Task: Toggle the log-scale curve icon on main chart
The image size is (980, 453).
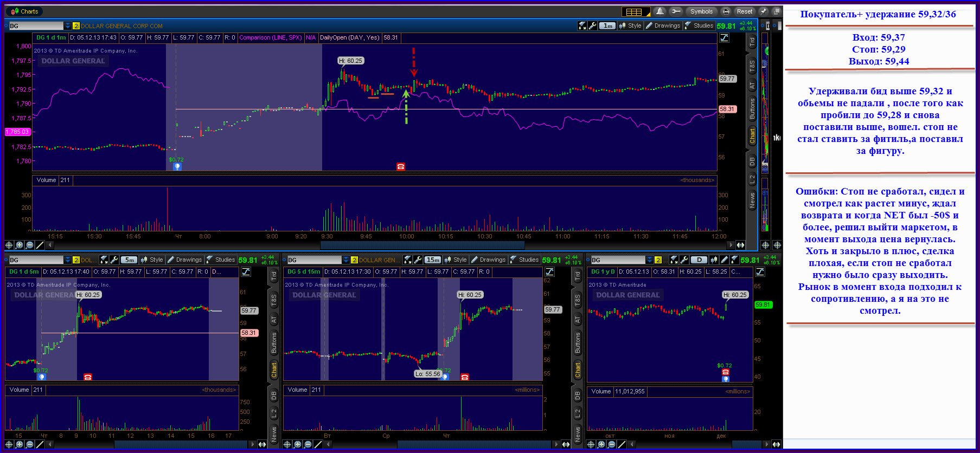Action: click(724, 38)
